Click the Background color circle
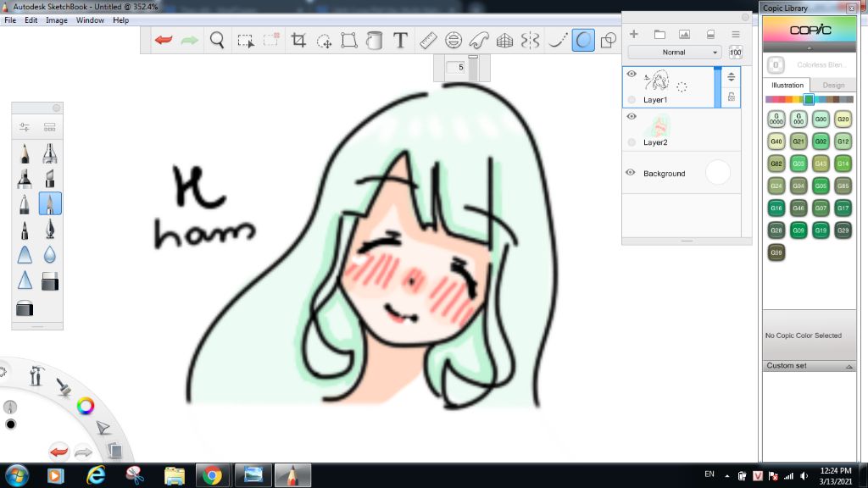868x488 pixels. tap(718, 173)
